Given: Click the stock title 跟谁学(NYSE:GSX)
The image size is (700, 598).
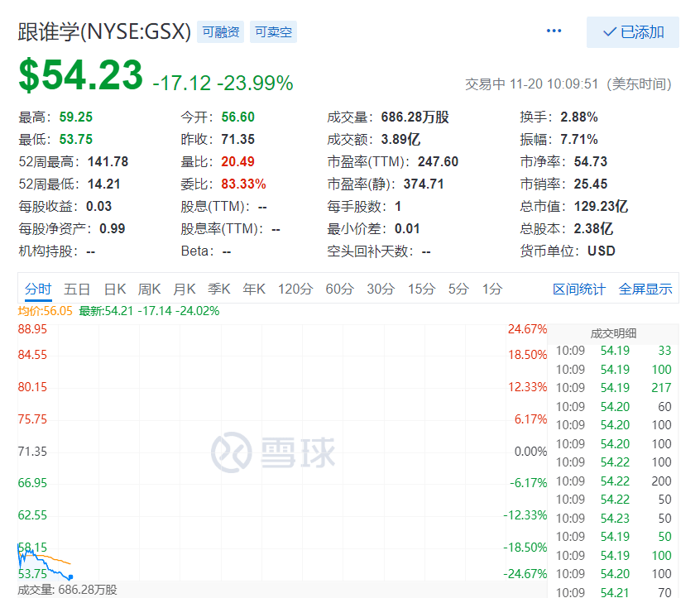Looking at the screenshot, I should pos(104,32).
